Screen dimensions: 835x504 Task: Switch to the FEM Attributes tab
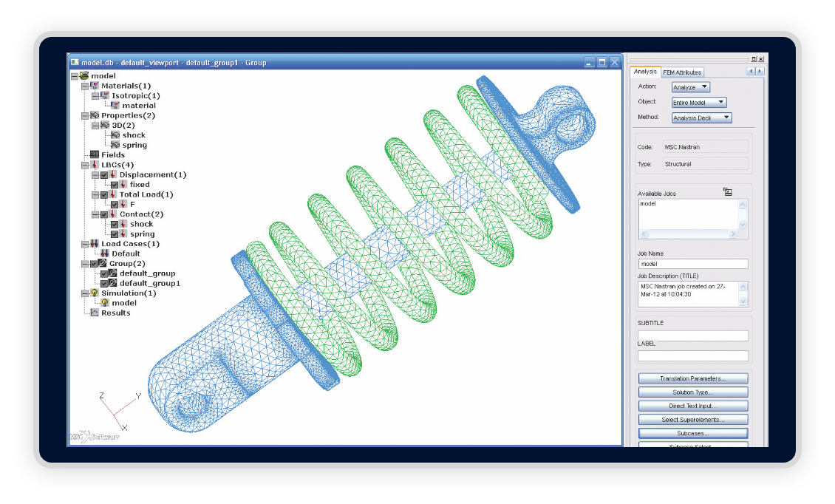click(x=682, y=72)
